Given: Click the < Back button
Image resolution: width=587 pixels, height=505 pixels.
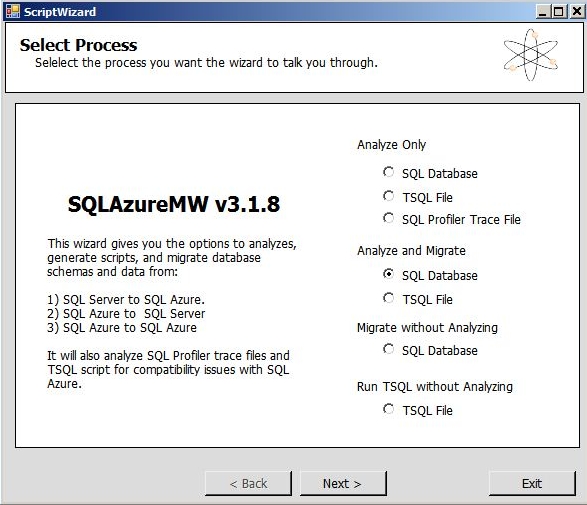Looking at the screenshot, I should click(248, 483).
